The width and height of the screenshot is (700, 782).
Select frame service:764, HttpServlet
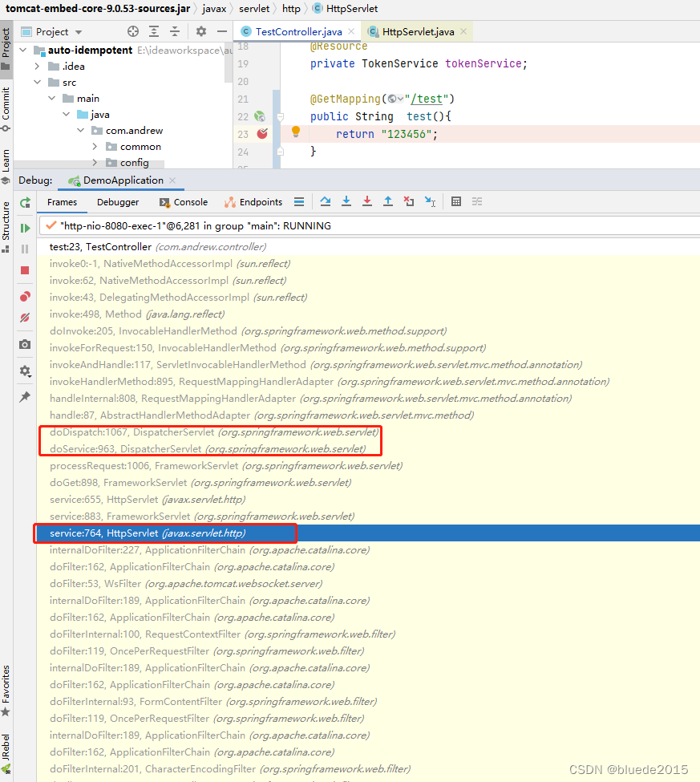pyautogui.click(x=368, y=533)
